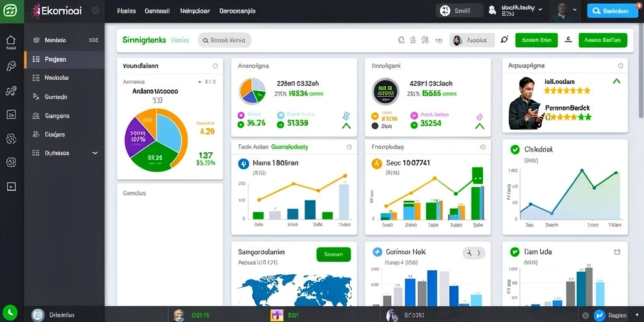Viewport: 644px width, 322px height.
Task: Open the Germani top menu item
Action: (x=157, y=11)
